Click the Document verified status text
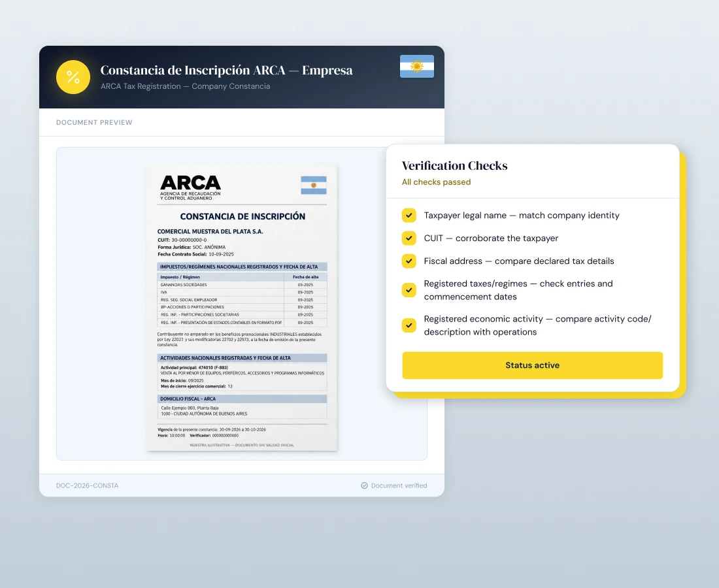 tap(399, 485)
